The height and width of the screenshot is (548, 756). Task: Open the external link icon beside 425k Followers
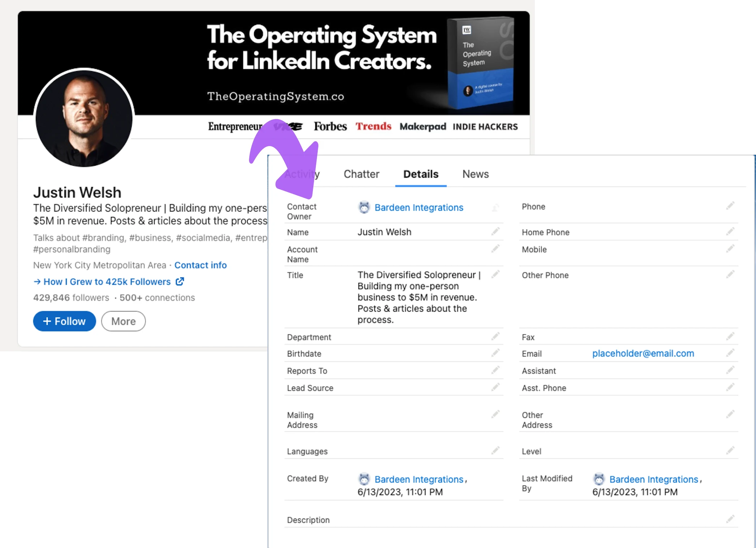point(180,281)
